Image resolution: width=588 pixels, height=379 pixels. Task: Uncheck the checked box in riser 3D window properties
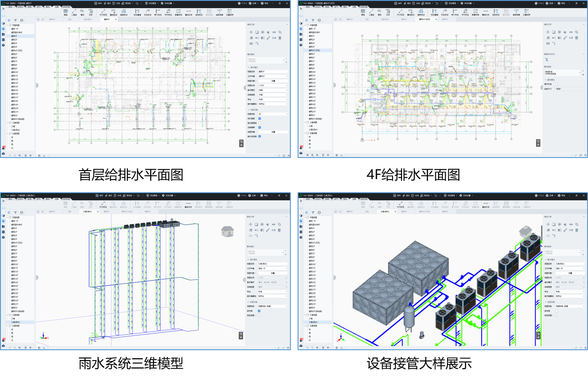[259, 311]
